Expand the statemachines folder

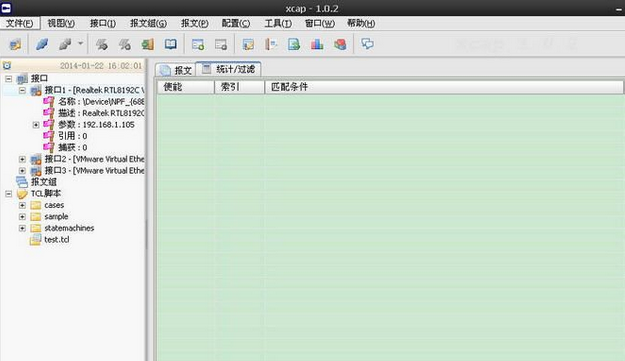coord(22,228)
